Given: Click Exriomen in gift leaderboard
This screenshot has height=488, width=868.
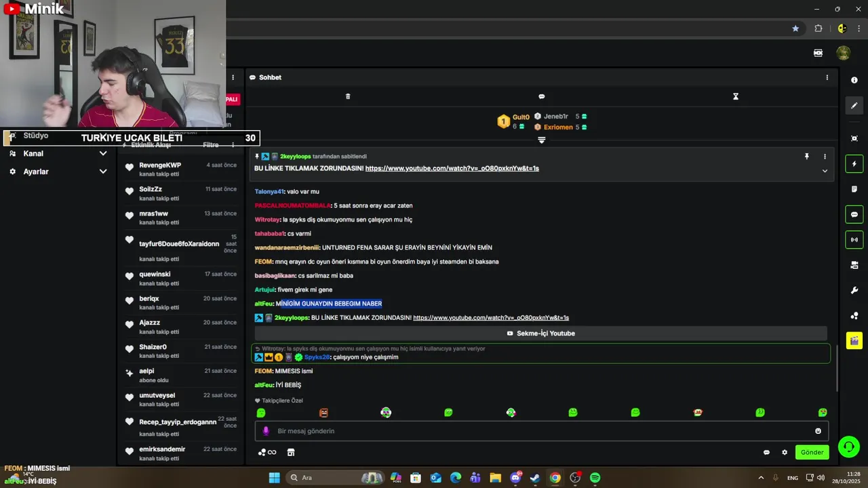Looking at the screenshot, I should point(558,127).
